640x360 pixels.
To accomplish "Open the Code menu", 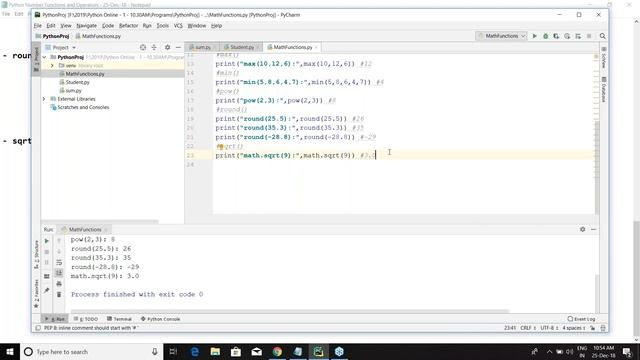I will (108, 25).
